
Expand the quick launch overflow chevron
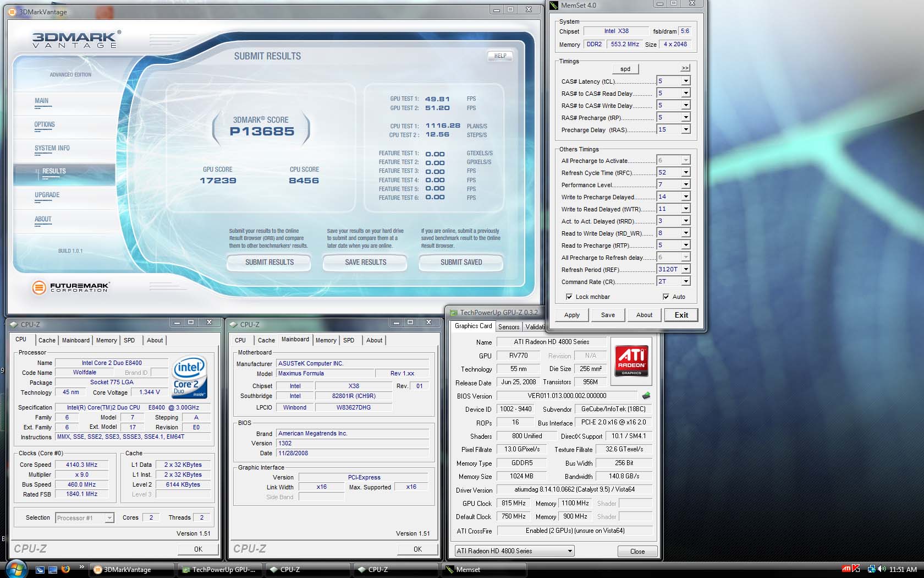pos(81,566)
